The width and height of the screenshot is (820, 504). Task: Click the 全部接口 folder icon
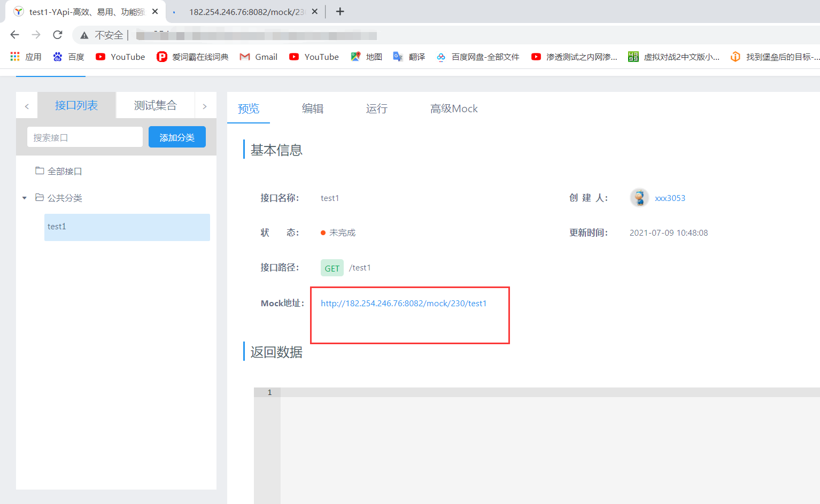40,170
